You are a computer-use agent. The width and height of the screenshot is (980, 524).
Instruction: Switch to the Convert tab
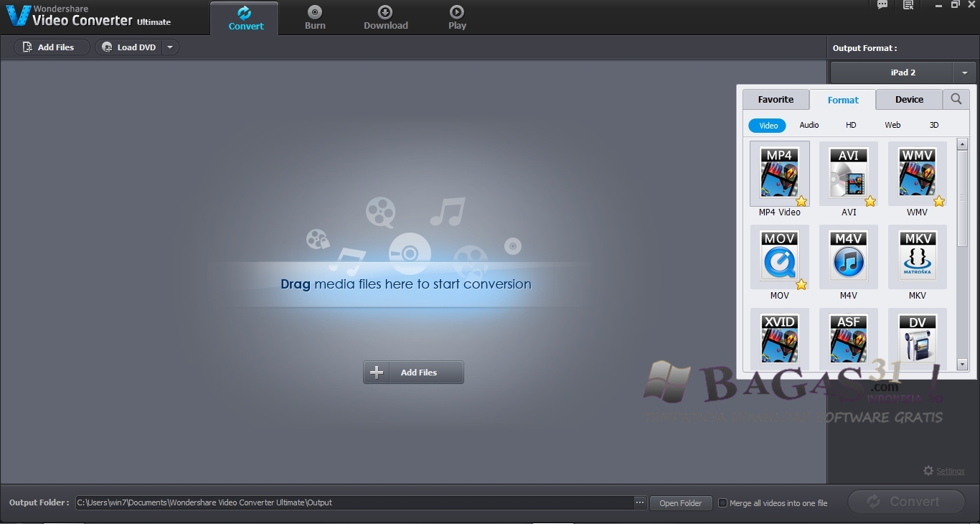(246, 18)
